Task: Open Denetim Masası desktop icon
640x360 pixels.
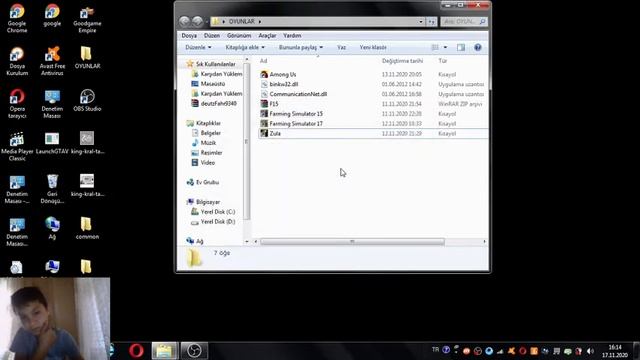Action: pyautogui.click(x=52, y=104)
